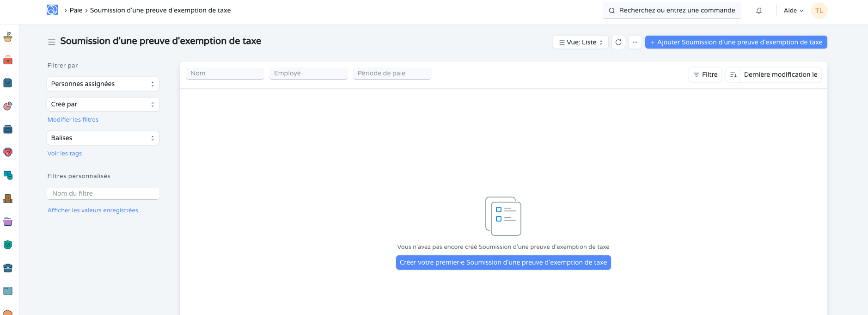Click the Nom du filtre input field

[x=103, y=194]
